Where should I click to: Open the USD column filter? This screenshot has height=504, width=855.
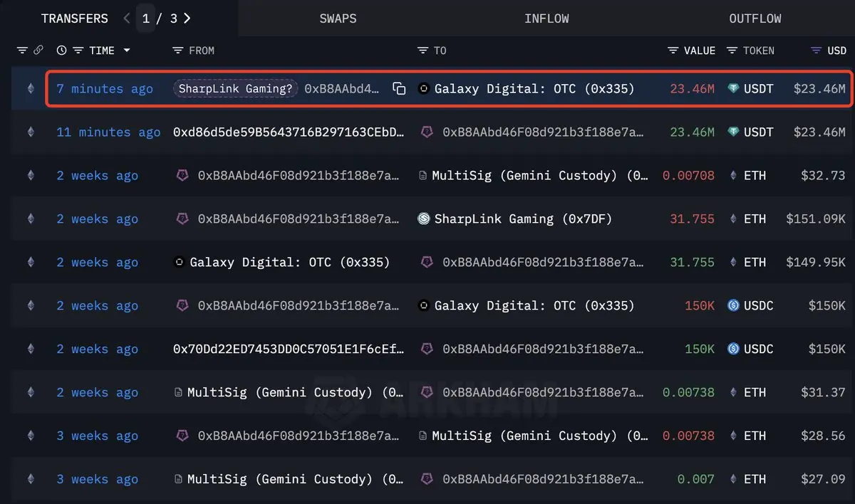coord(817,51)
